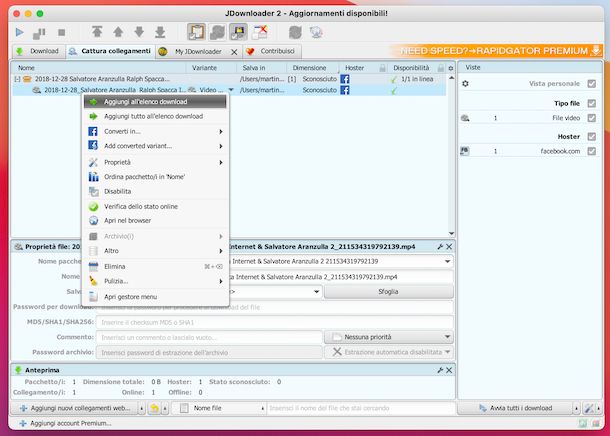Click the Need Speed Rapidgator Premium banner
This screenshot has width=610, height=436.
(496, 51)
